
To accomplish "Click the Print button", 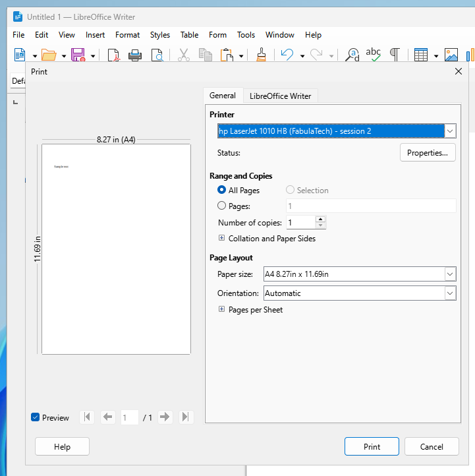I will click(x=372, y=446).
